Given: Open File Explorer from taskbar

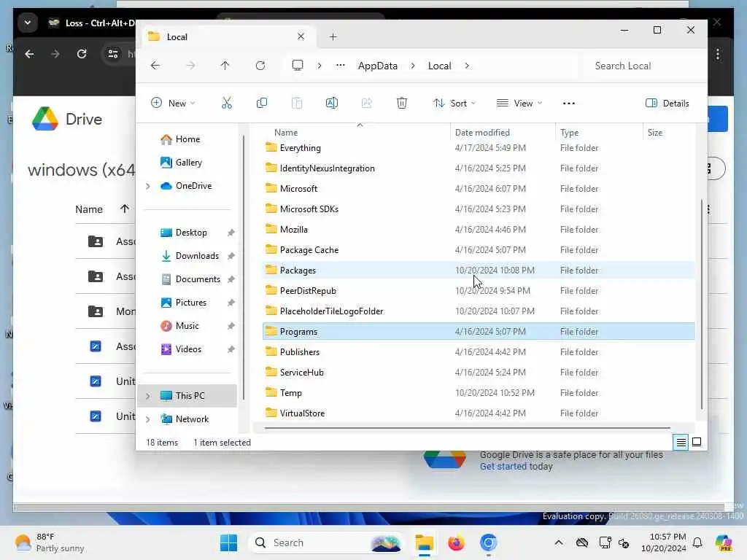Looking at the screenshot, I should (424, 542).
